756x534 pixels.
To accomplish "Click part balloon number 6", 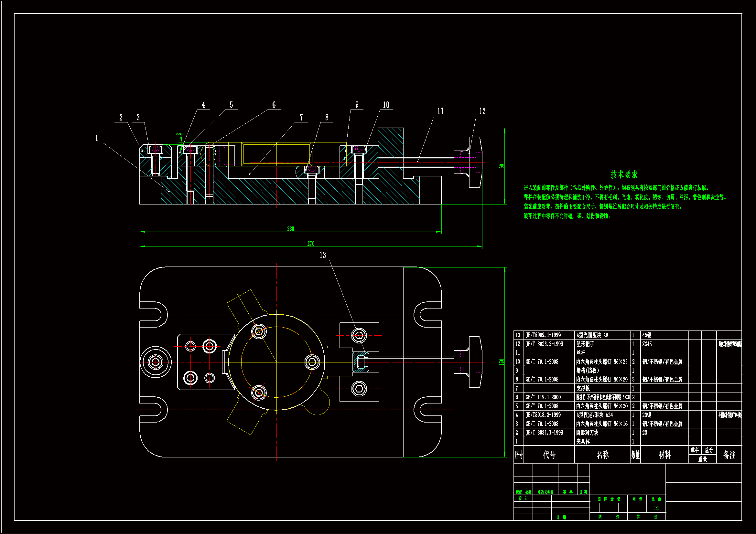I will (x=274, y=105).
